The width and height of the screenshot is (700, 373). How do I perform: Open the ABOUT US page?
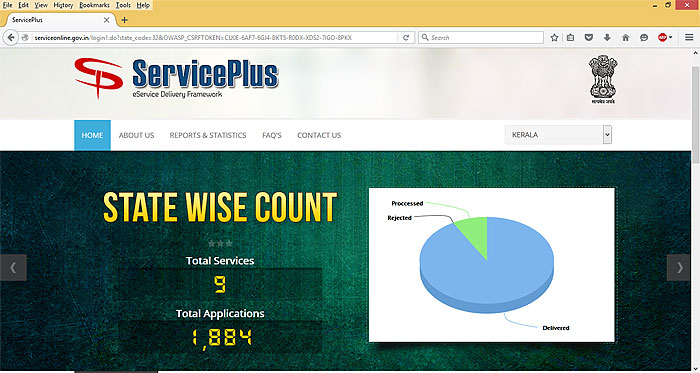tap(137, 135)
